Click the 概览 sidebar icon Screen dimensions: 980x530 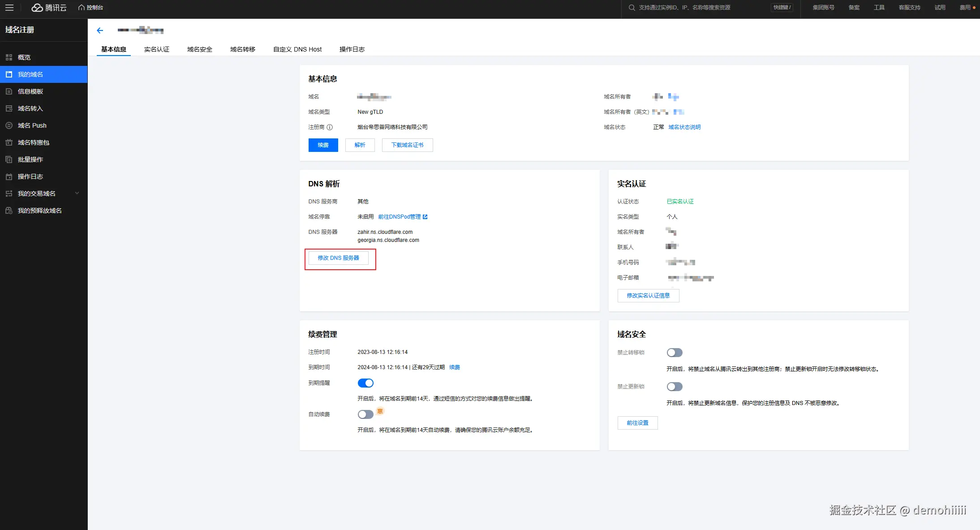[9, 57]
